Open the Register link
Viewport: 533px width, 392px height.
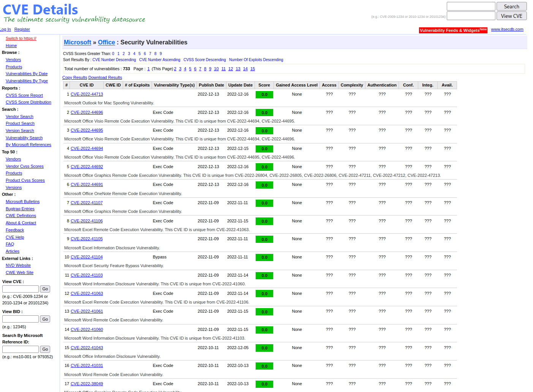coord(22,29)
